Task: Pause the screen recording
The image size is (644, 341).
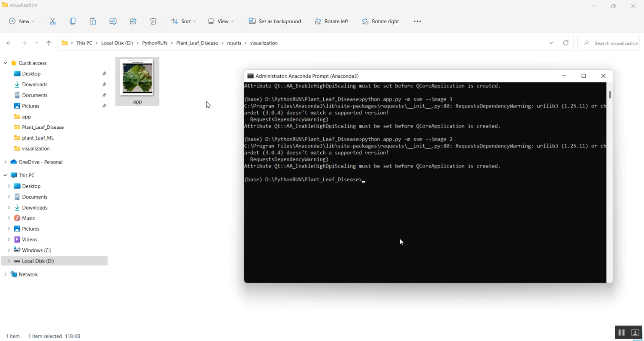Action: tap(621, 332)
